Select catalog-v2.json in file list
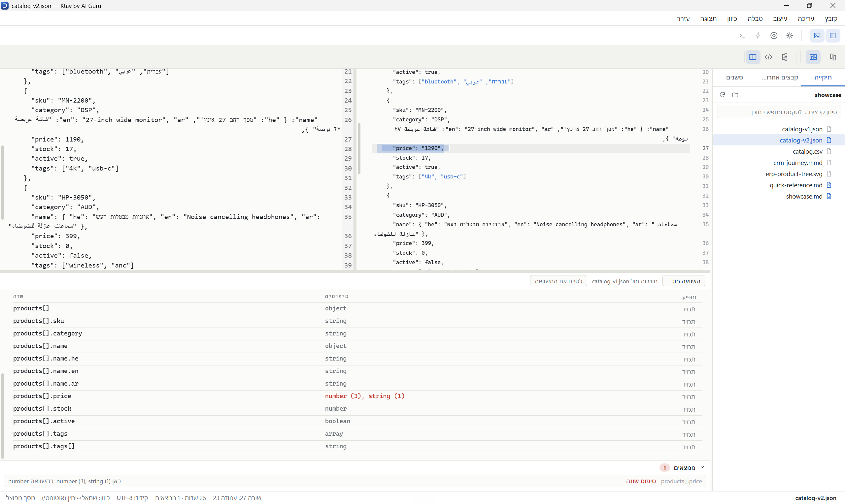Image resolution: width=845 pixels, height=504 pixels. pyautogui.click(x=779, y=140)
